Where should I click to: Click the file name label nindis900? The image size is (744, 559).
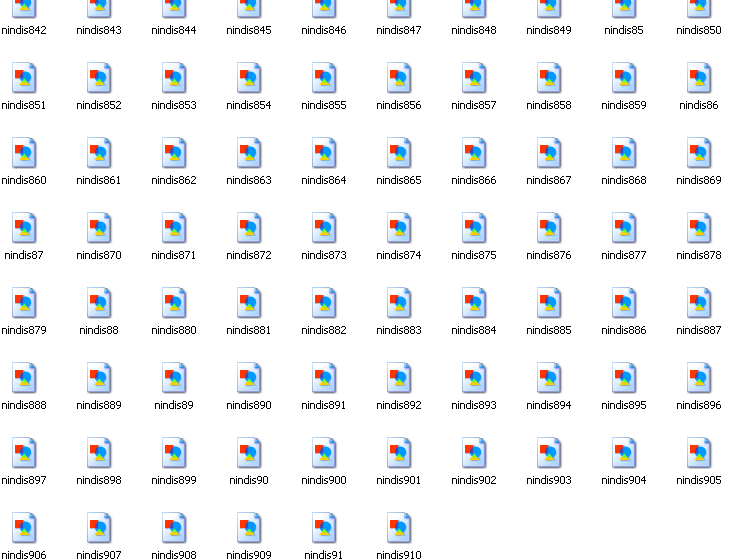(x=324, y=480)
